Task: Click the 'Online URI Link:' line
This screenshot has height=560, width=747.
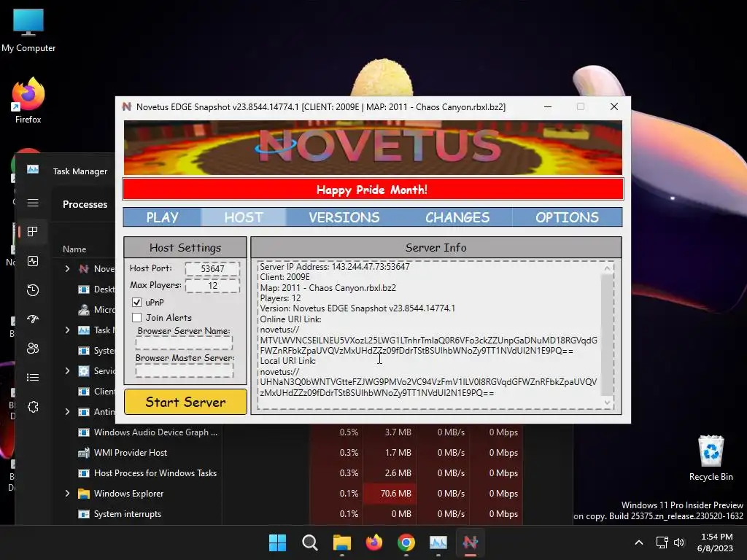Action: click(290, 319)
